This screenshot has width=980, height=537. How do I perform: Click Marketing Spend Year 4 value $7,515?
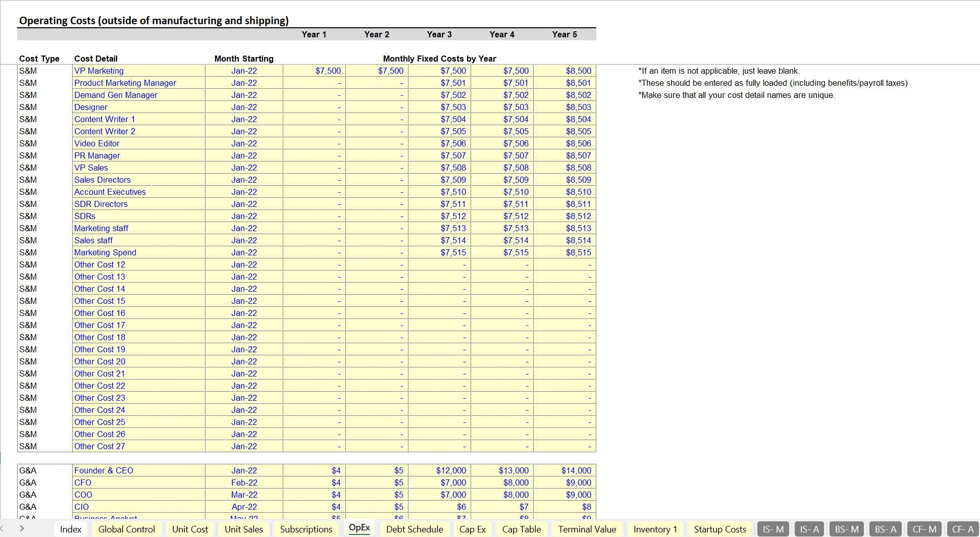point(502,252)
